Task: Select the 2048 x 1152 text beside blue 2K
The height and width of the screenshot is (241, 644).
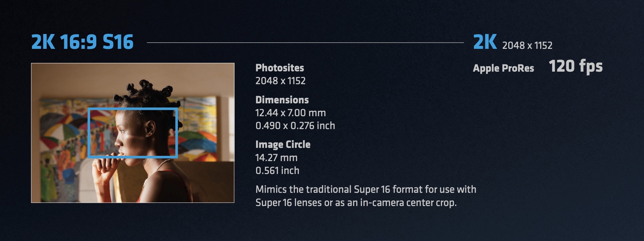Action: tap(527, 45)
